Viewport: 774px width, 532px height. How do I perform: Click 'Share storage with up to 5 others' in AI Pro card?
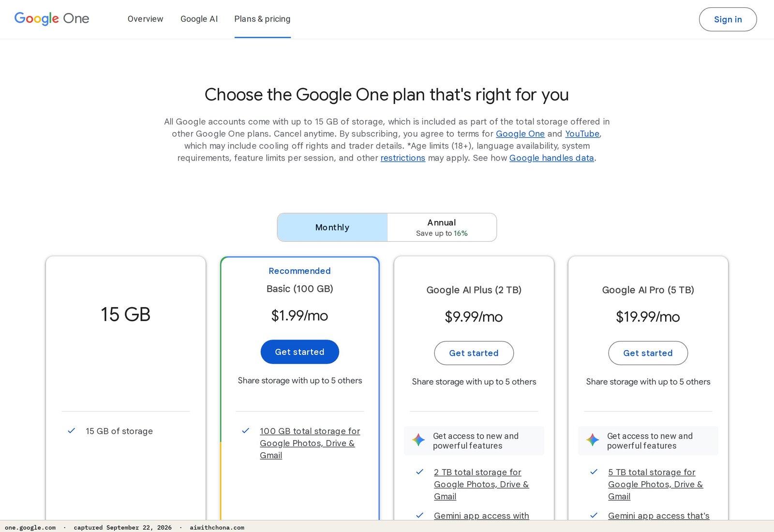[x=648, y=382]
